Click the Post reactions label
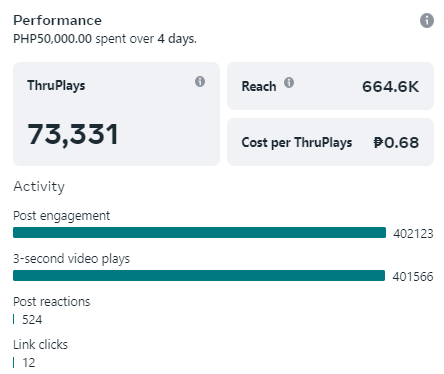The height and width of the screenshot is (374, 444). (x=52, y=302)
